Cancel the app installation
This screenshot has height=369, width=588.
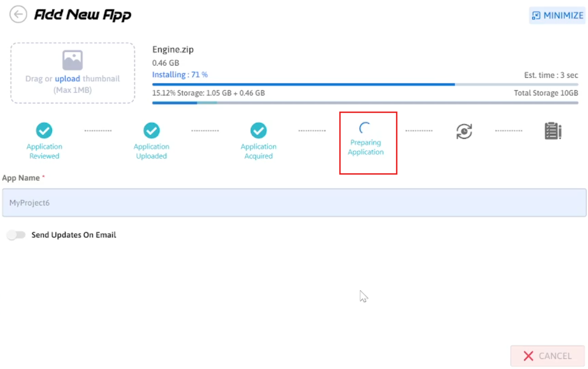547,356
